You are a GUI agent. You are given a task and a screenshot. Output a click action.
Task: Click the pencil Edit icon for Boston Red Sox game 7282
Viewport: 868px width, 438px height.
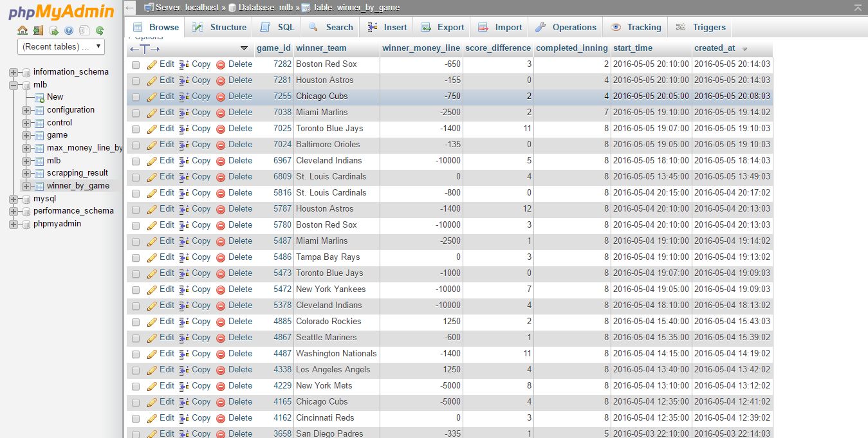[x=152, y=64]
